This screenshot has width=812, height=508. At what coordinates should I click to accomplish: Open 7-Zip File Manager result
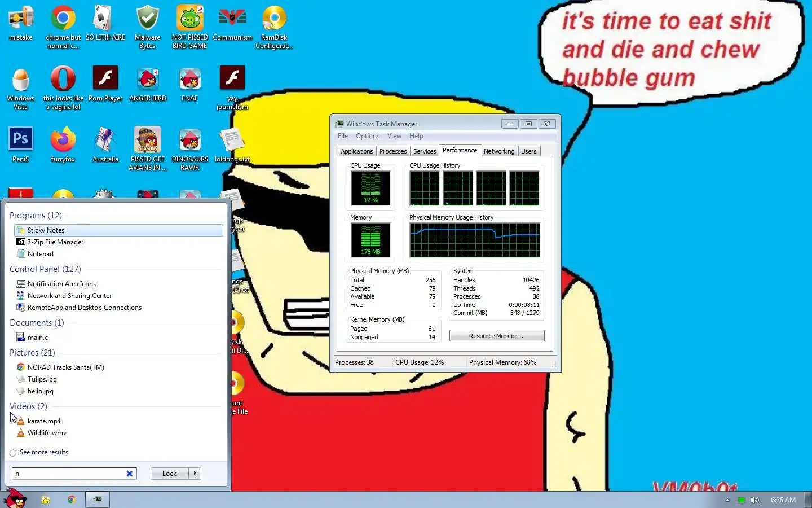[x=118, y=242]
